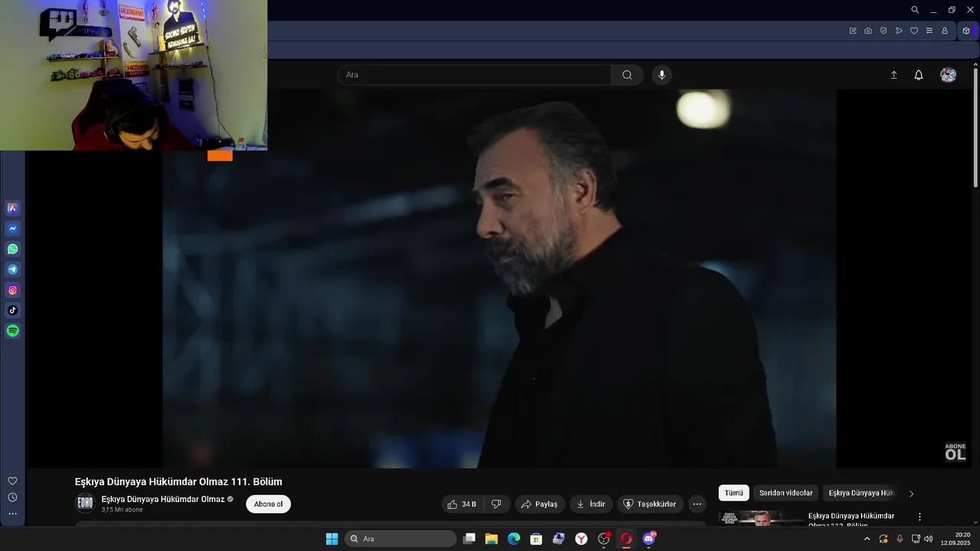The image size is (980, 551).
Task: Click the video player to pause
Action: [499, 279]
